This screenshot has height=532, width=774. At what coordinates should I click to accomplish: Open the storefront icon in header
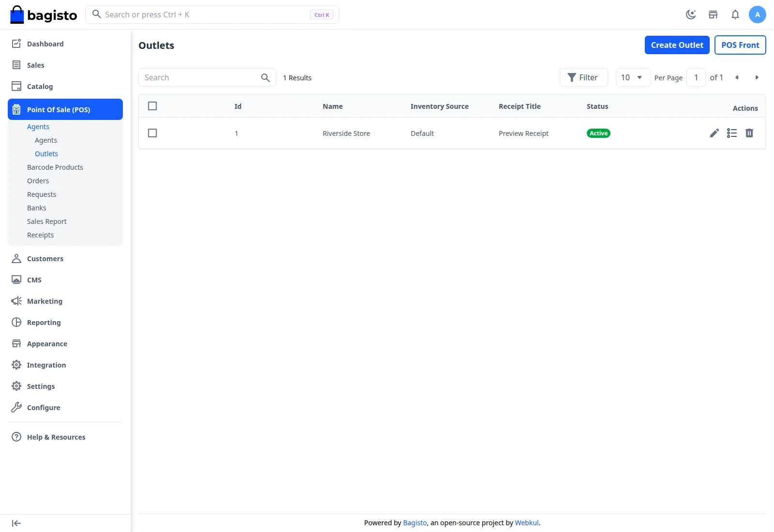(x=713, y=15)
